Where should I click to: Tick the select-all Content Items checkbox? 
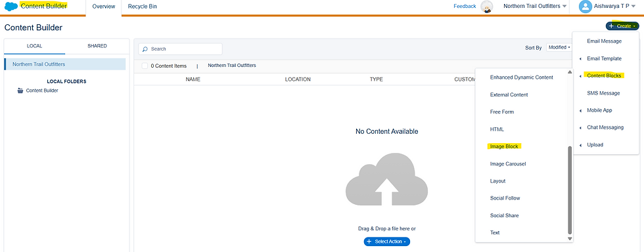(145, 66)
